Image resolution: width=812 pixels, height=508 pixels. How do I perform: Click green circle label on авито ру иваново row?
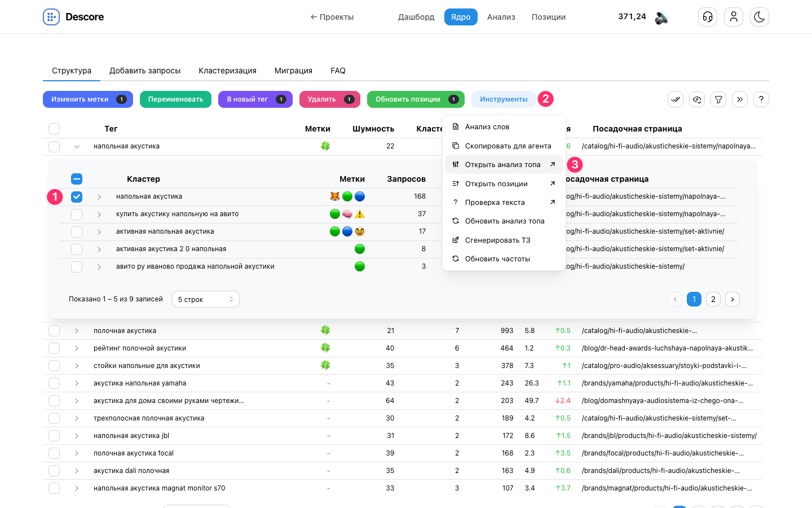pyautogui.click(x=360, y=266)
